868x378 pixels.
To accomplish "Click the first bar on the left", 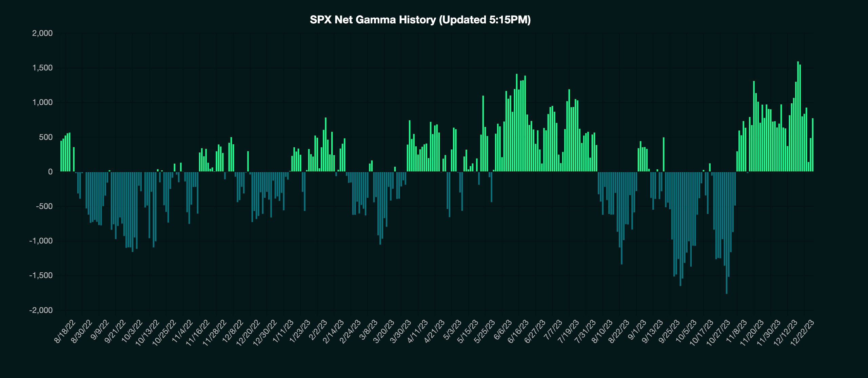I will 61,156.
